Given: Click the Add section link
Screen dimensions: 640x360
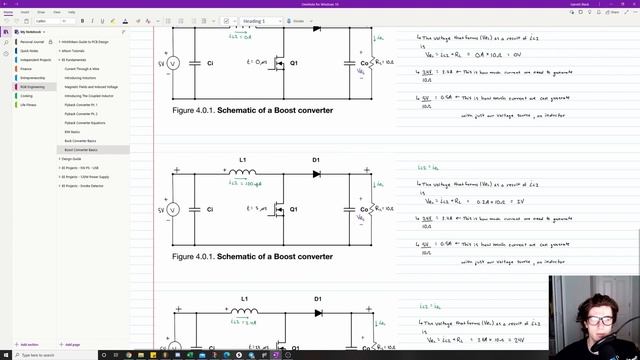Looking at the screenshot, I should [x=27, y=344].
